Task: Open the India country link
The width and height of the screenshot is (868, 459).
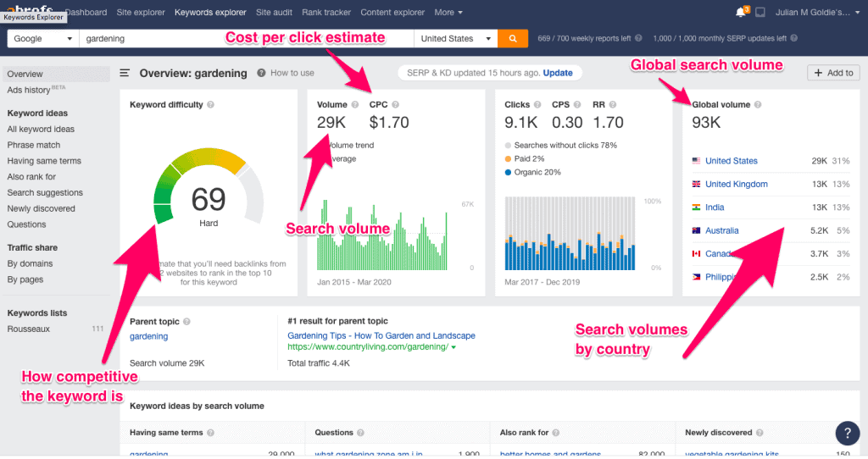Action: 715,207
